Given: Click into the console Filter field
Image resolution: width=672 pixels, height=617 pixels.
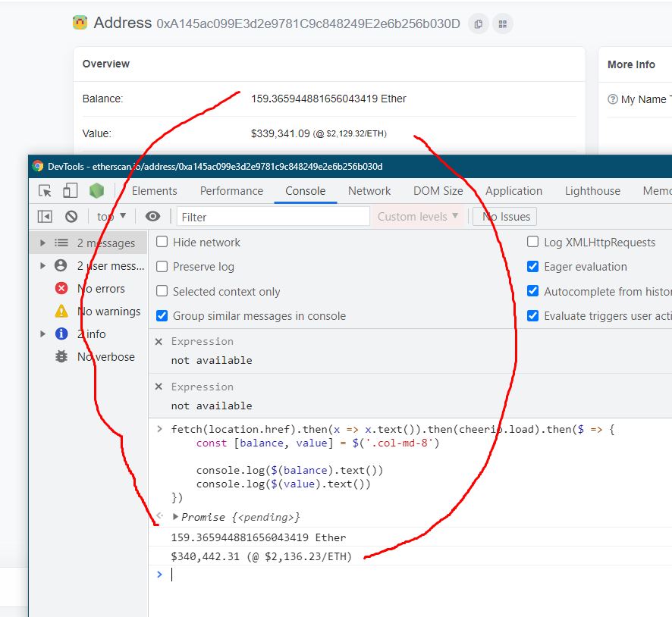Looking at the screenshot, I should pyautogui.click(x=273, y=217).
